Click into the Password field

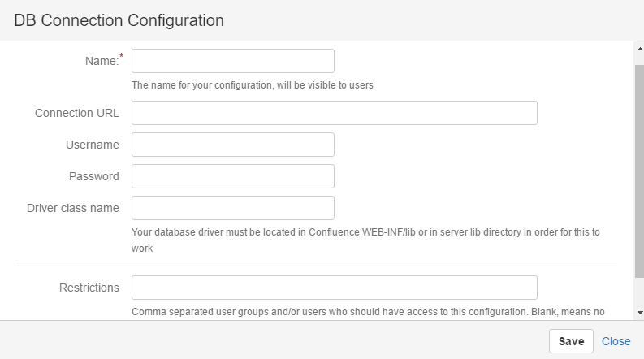click(x=233, y=176)
